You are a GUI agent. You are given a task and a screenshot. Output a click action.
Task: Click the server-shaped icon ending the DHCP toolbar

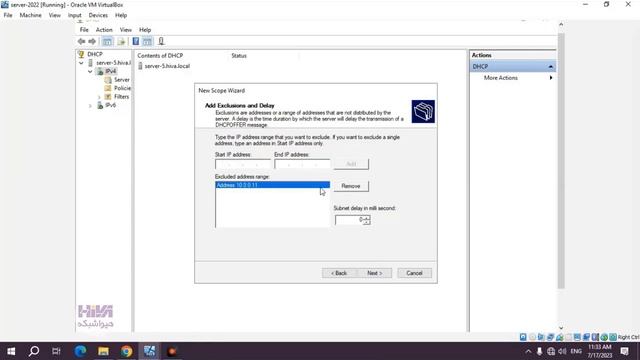pyautogui.click(x=161, y=41)
